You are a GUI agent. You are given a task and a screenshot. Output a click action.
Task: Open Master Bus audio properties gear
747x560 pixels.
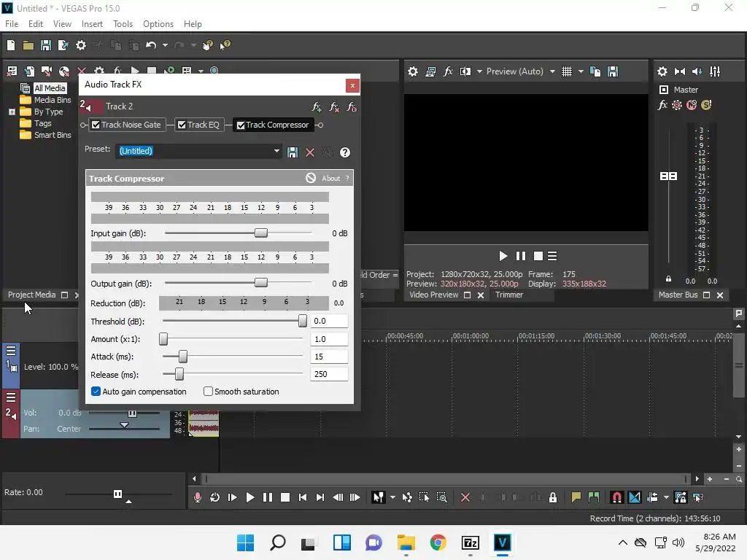[x=662, y=71]
